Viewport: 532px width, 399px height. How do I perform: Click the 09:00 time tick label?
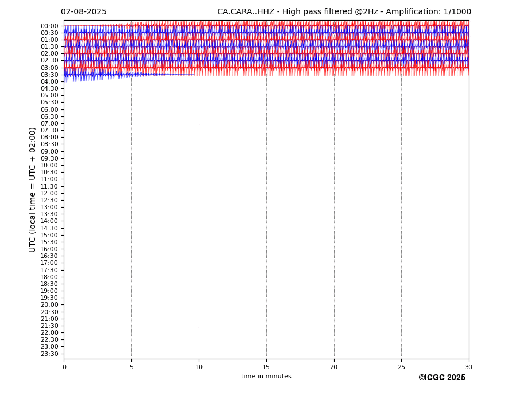coord(49,151)
